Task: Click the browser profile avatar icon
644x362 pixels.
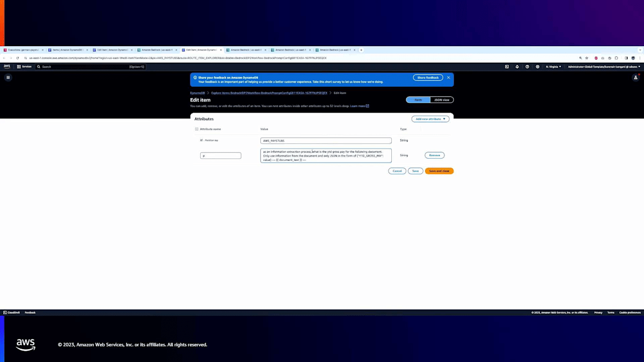Action: [633, 58]
